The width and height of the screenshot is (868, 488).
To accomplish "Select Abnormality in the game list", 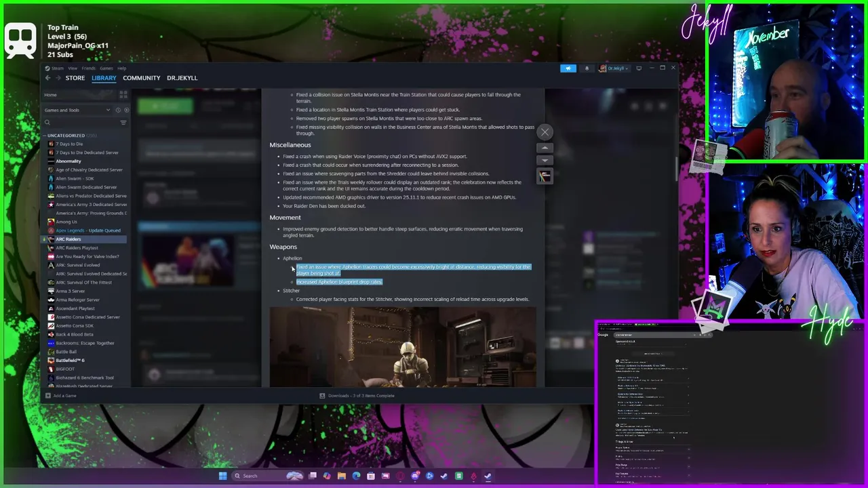I will pyautogui.click(x=68, y=161).
